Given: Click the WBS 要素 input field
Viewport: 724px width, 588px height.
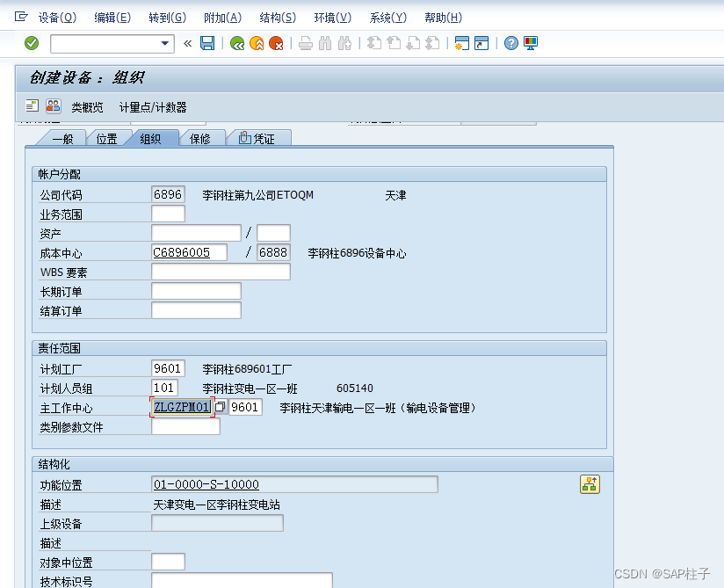Looking at the screenshot, I should point(221,272).
